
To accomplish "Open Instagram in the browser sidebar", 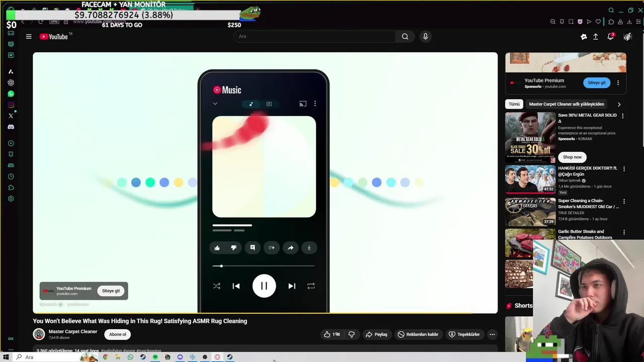I will click(11, 105).
